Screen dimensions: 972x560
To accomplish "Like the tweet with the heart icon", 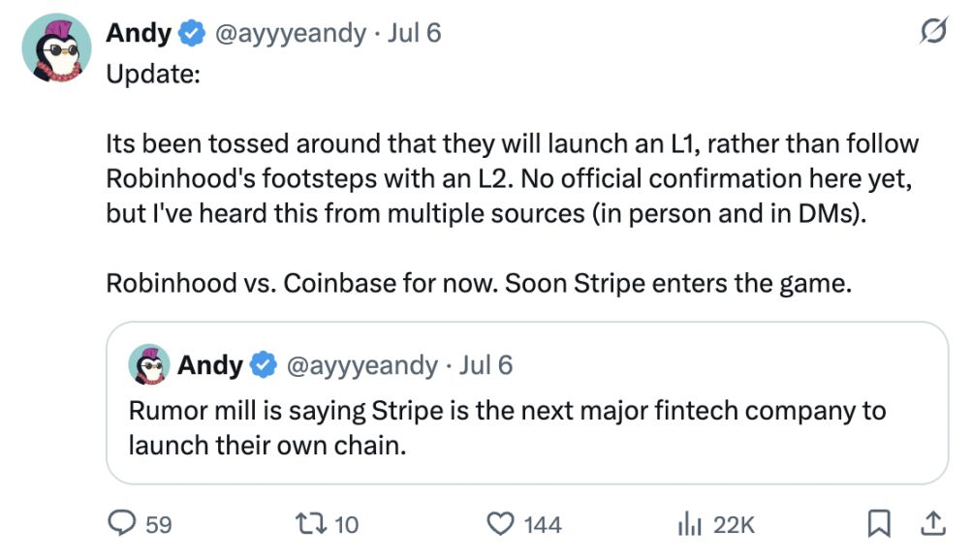I will point(500,524).
